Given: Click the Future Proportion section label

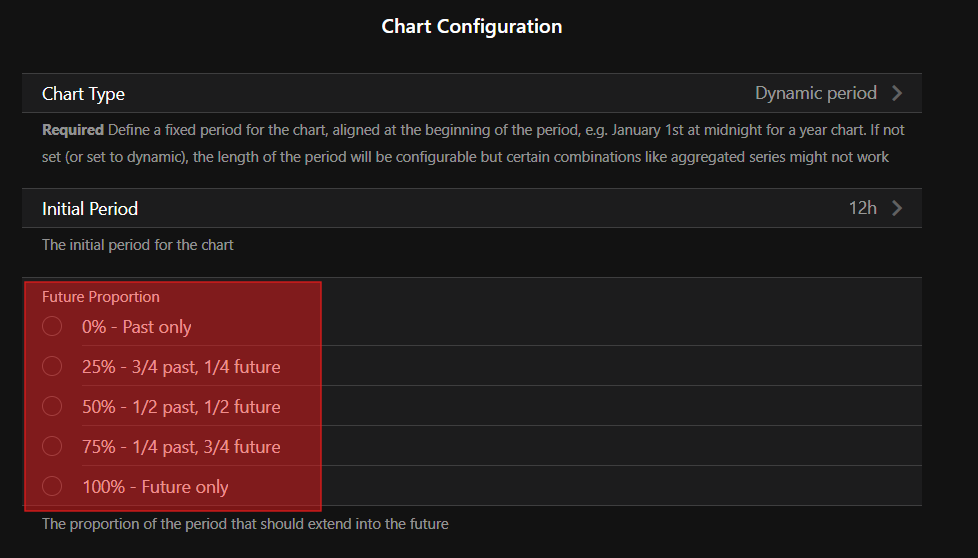Looking at the screenshot, I should click(101, 297).
